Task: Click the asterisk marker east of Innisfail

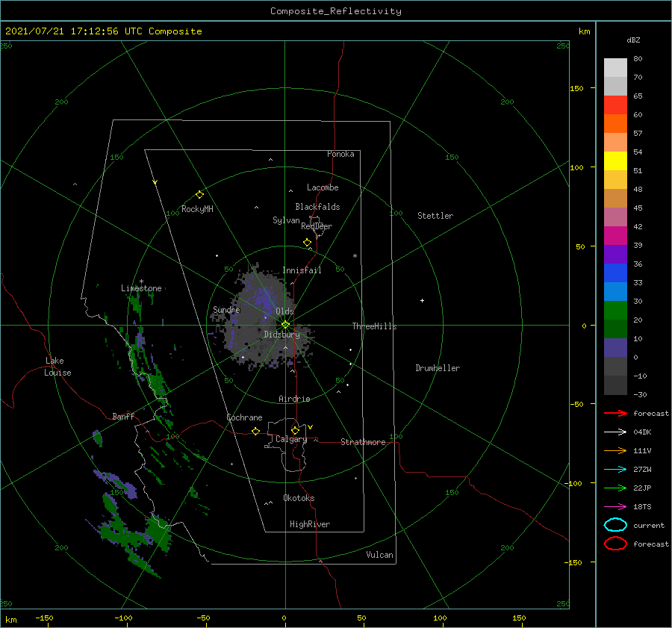Action: point(355,256)
